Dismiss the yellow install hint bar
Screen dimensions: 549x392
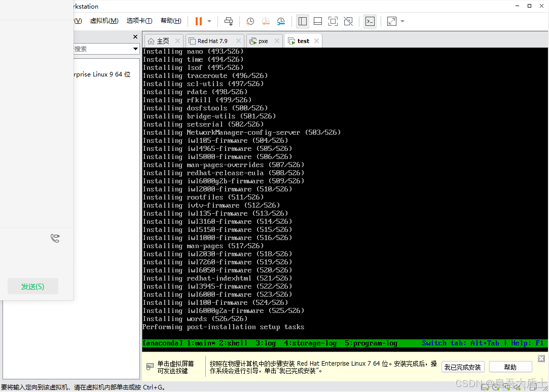(x=541, y=359)
